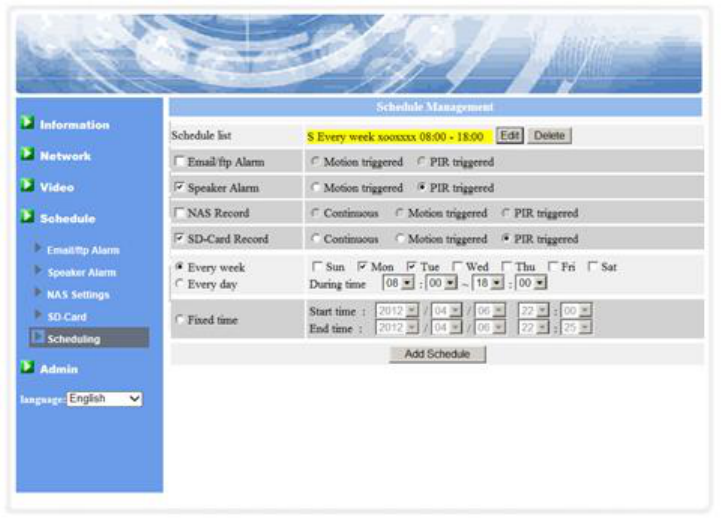Image resolution: width=724 pixels, height=522 pixels.
Task: Select Continuous for SD-Card Record
Action: point(315,238)
